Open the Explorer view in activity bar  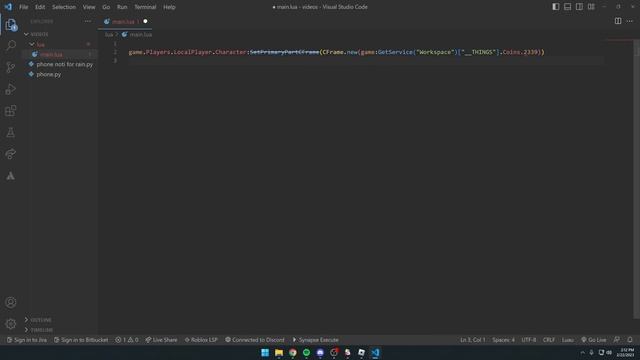(x=11, y=25)
